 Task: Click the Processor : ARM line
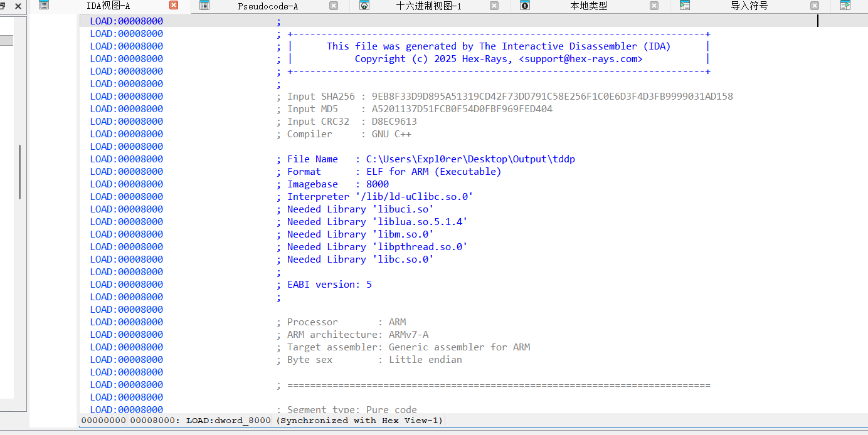341,322
